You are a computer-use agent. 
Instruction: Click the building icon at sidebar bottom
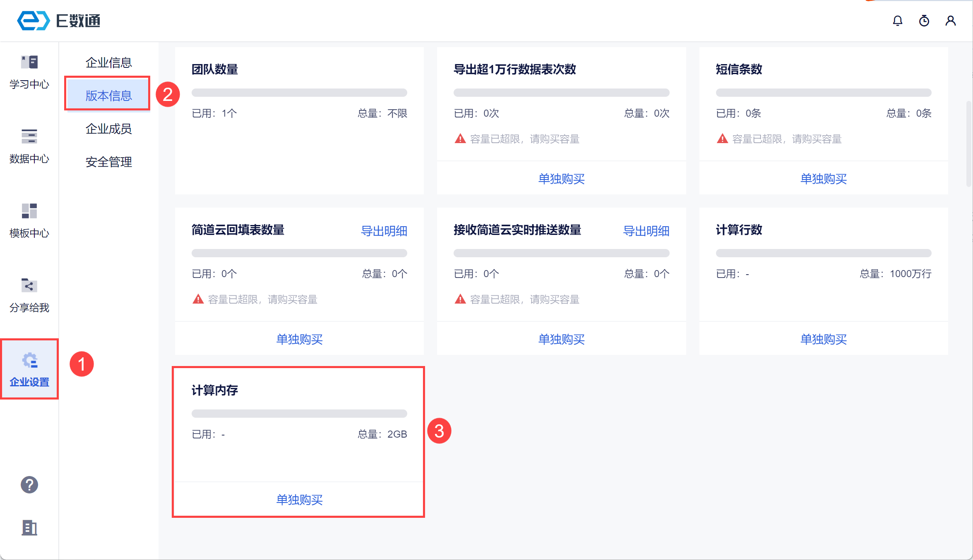point(29,527)
